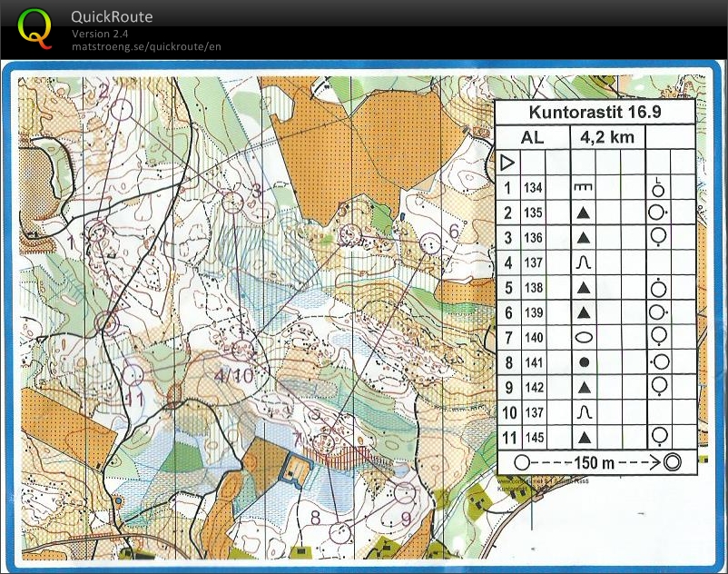This screenshot has width=728, height=574.
Task: Click the Kuntorastit 16.9 heading
Action: pos(595,113)
